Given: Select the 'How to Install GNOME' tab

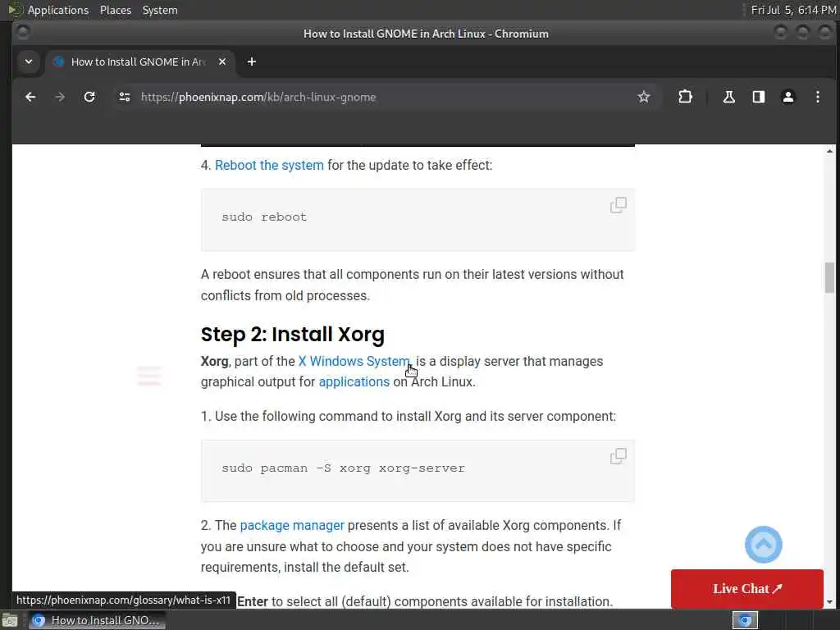Looking at the screenshot, I should pos(139,62).
